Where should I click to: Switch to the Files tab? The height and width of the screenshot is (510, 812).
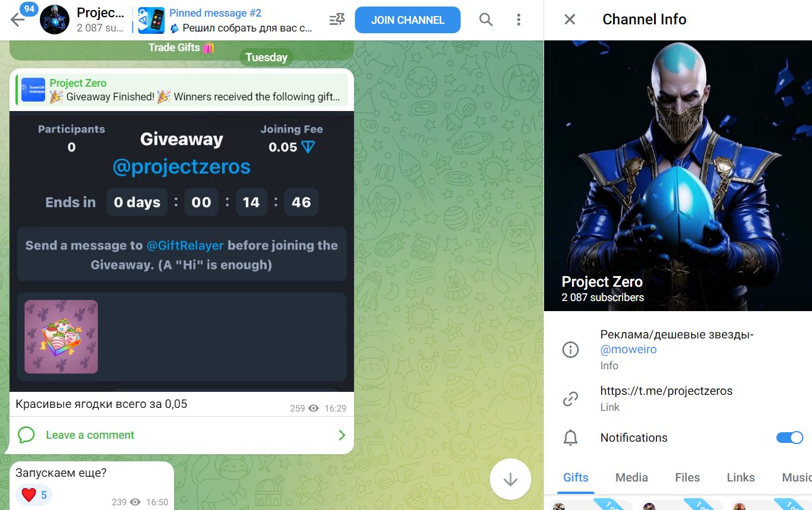(687, 477)
